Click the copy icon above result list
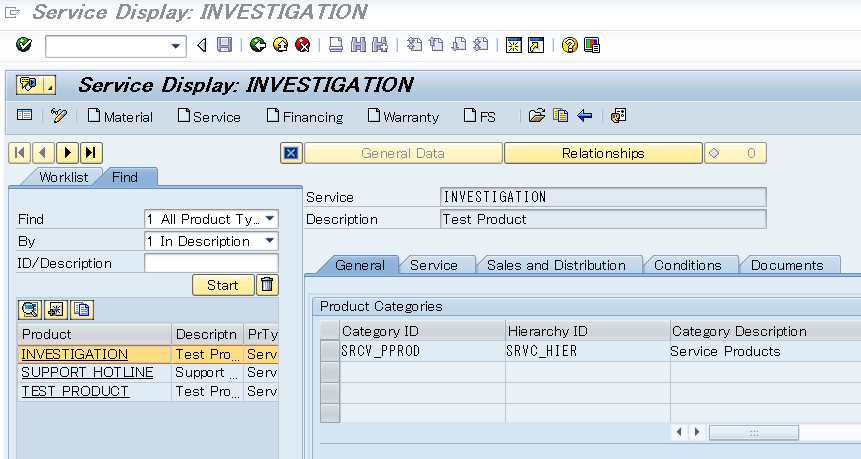861x459 pixels. click(82, 310)
